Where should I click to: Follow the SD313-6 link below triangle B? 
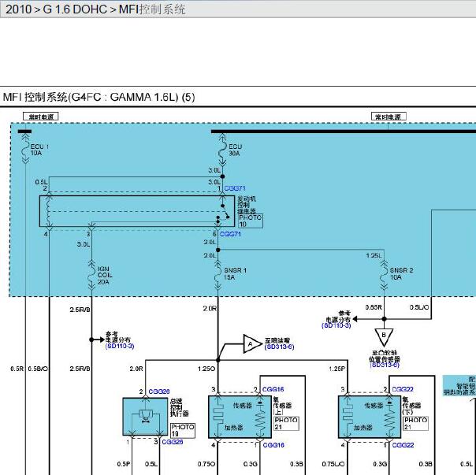click(385, 365)
